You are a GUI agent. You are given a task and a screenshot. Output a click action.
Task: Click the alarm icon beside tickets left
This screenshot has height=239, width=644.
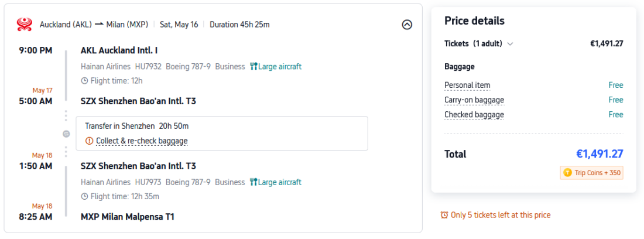tap(444, 215)
